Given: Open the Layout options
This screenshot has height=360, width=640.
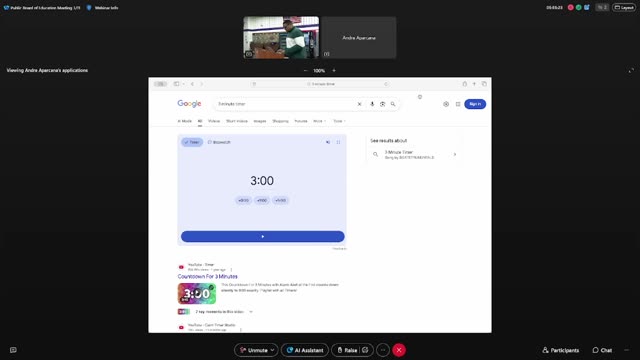Looking at the screenshot, I should pos(624,7).
